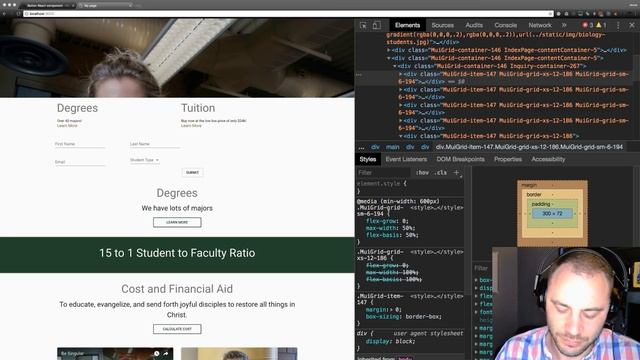Viewport: 640px width, 360px height.
Task: Expand the first IndexPage-contentContainer-5 div
Action: (389, 50)
